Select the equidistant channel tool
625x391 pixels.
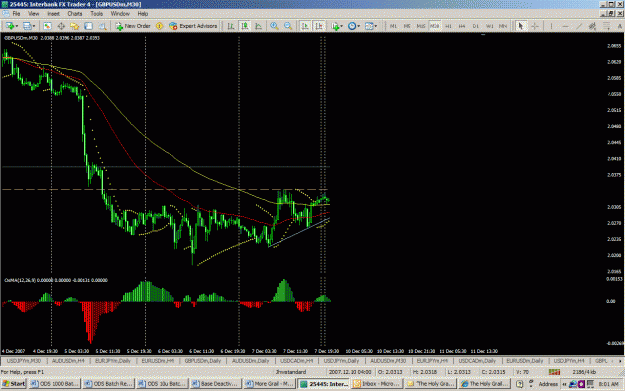[593, 26]
